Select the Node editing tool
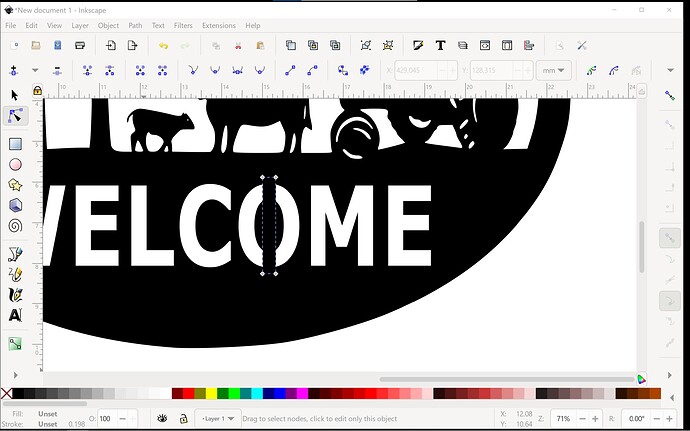 point(15,115)
